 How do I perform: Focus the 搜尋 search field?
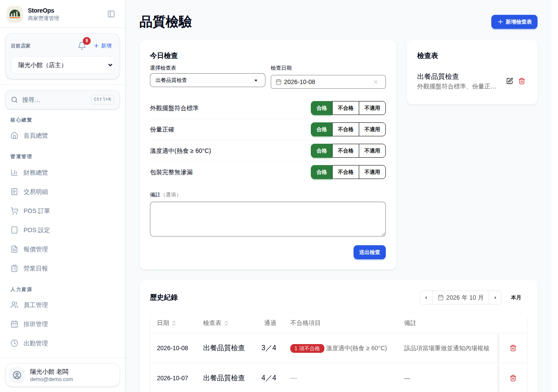(x=62, y=100)
